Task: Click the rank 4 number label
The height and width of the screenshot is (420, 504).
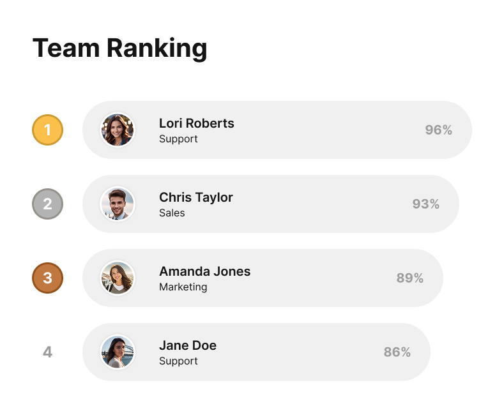Action: pos(47,352)
